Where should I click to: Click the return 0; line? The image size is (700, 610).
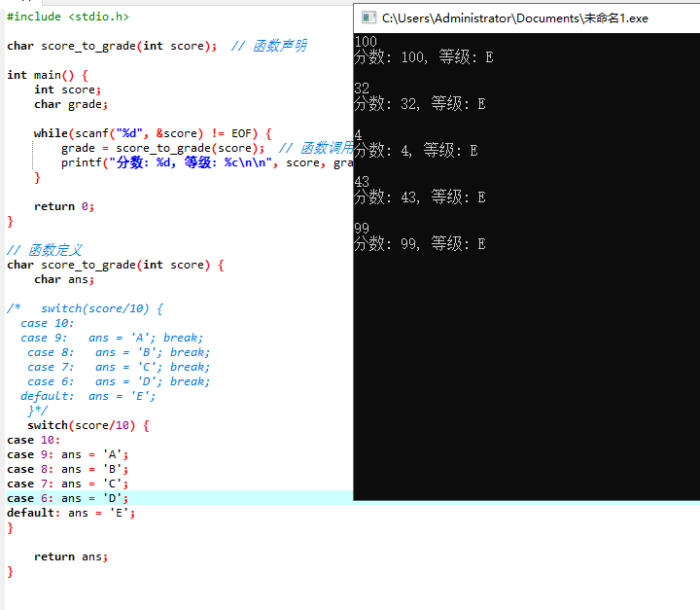(64, 206)
